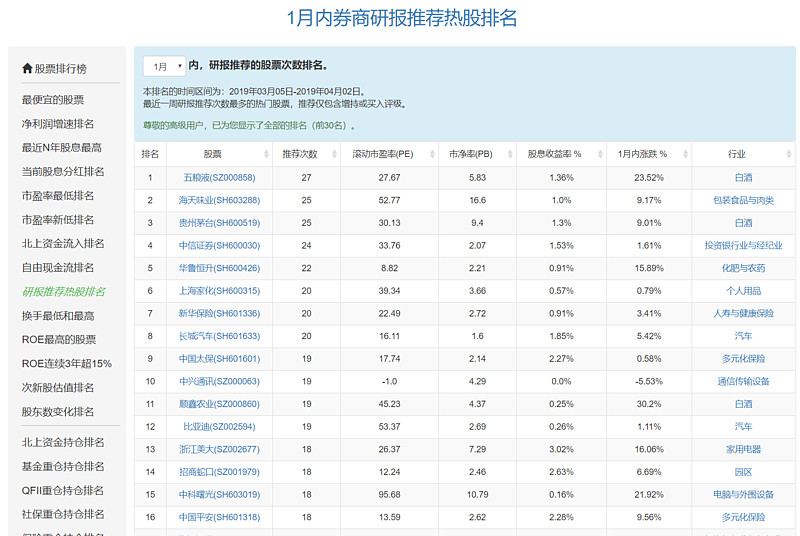The width and height of the screenshot is (800, 536).
Task: Open 自由现金流排名 in sidebar
Action: [58, 267]
